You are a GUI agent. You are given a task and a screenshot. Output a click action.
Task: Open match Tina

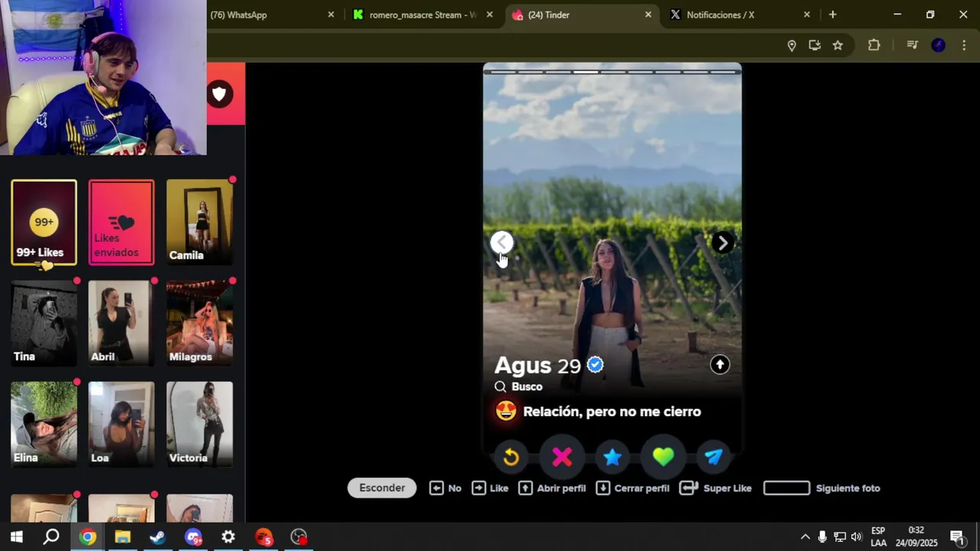pyautogui.click(x=44, y=324)
